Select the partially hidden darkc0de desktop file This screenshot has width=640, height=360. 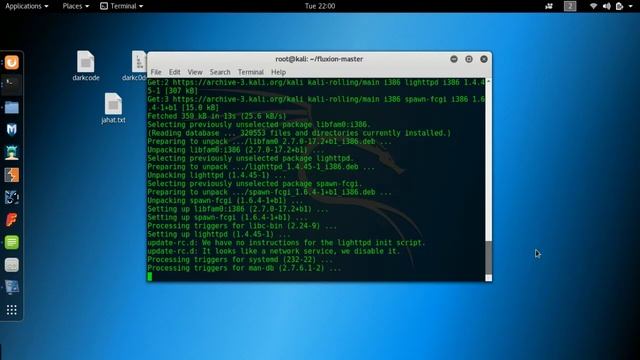pos(135,66)
